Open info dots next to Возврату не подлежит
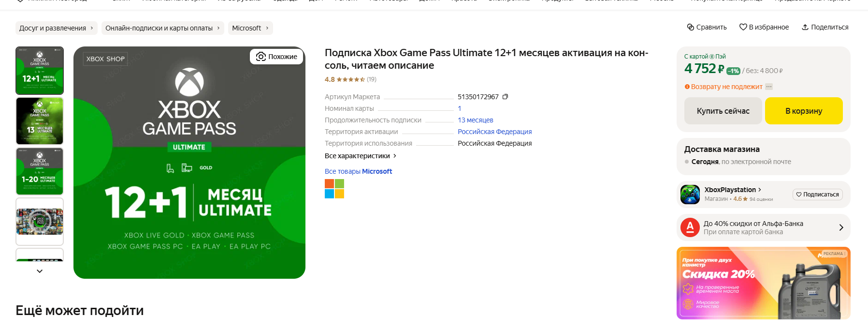This screenshot has width=868, height=331. tap(769, 87)
